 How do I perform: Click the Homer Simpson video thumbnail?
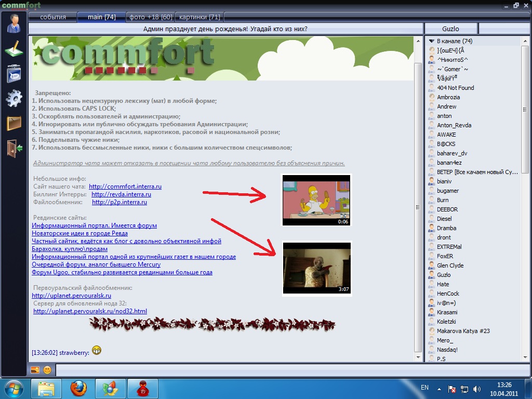coord(316,200)
